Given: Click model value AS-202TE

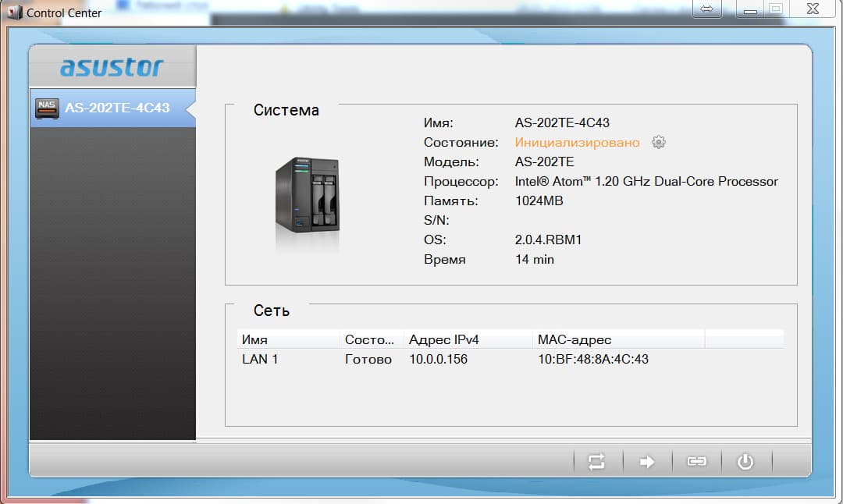Looking at the screenshot, I should pyautogui.click(x=544, y=161).
